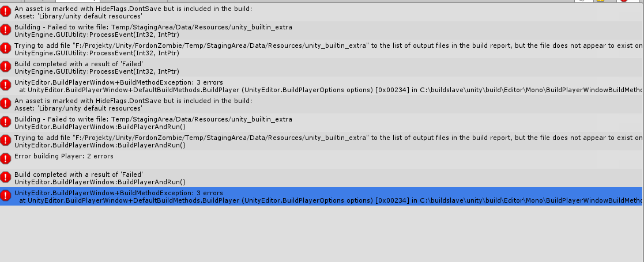Click error icon of the unhighlighted BuildMethodException entry
The width and height of the screenshot is (644, 262).
pos(6,85)
